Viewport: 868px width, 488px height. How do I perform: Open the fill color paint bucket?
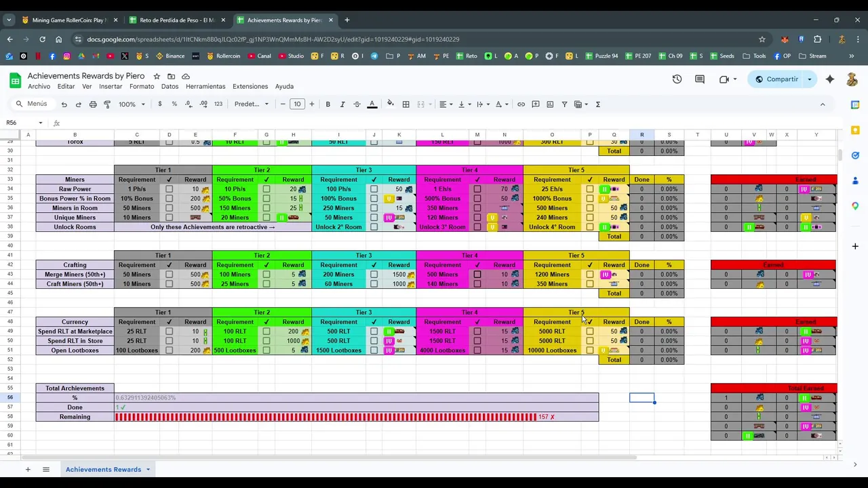390,104
